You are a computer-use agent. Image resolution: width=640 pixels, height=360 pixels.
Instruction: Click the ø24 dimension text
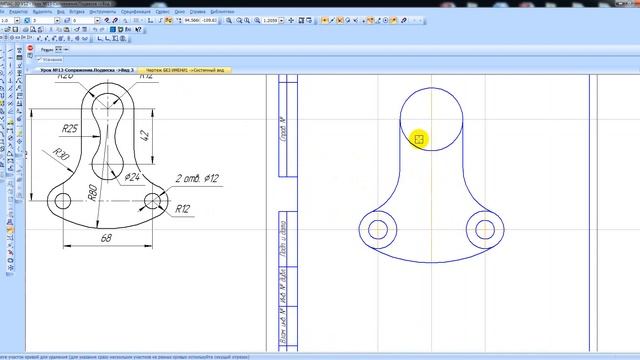pyautogui.click(x=132, y=177)
